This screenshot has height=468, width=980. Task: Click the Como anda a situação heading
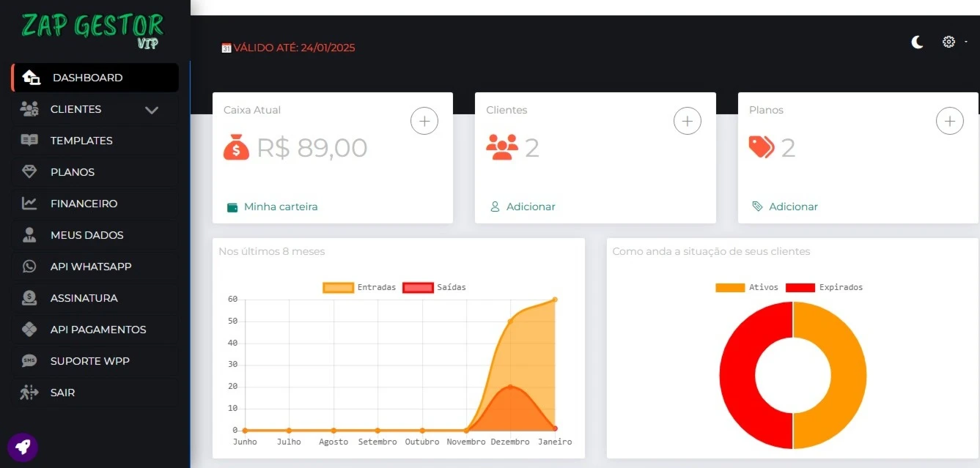click(711, 252)
